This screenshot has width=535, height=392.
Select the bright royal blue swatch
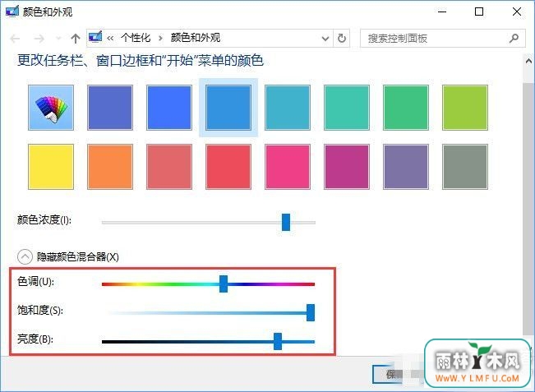(169, 108)
